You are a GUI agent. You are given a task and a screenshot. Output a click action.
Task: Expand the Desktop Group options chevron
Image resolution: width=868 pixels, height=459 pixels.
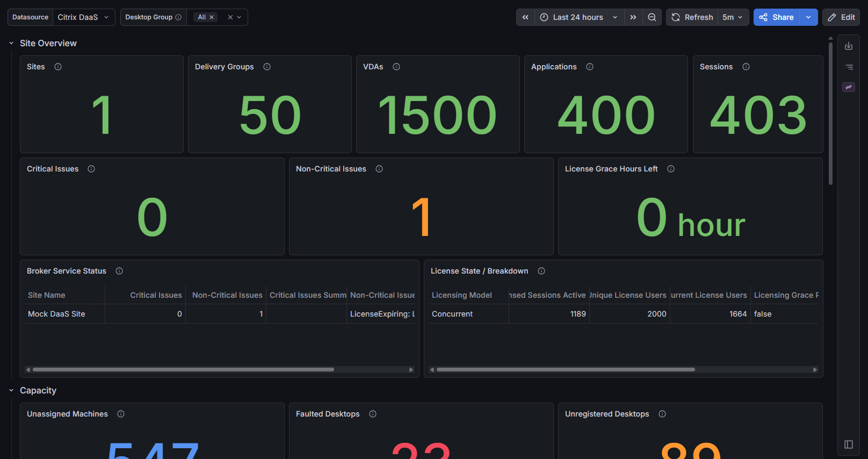[x=239, y=17]
